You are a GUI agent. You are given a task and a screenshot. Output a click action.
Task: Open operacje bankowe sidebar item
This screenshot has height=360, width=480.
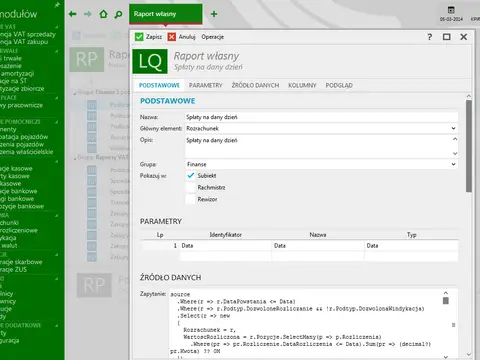19,191
